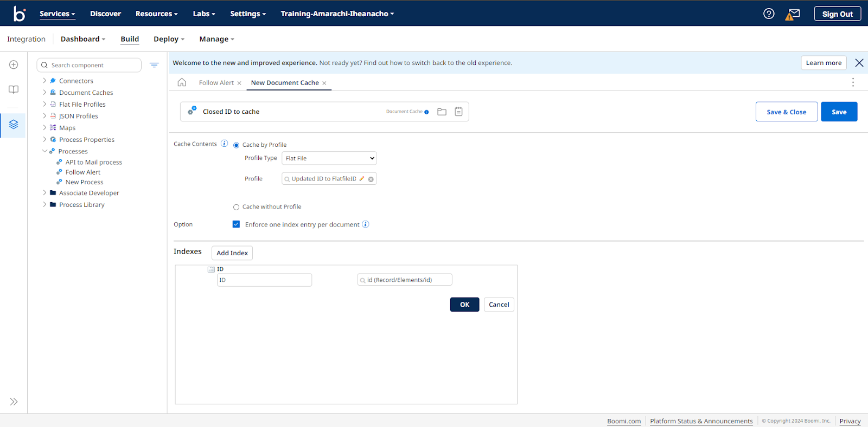This screenshot has height=427, width=868.
Task: Open the Profile Type dropdown
Action: click(x=329, y=158)
